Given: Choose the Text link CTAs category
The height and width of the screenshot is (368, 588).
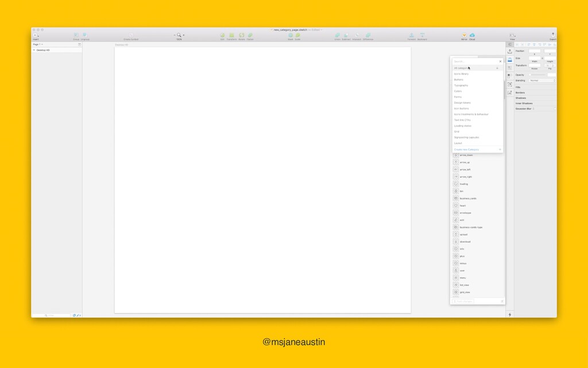Looking at the screenshot, I should [477, 120].
